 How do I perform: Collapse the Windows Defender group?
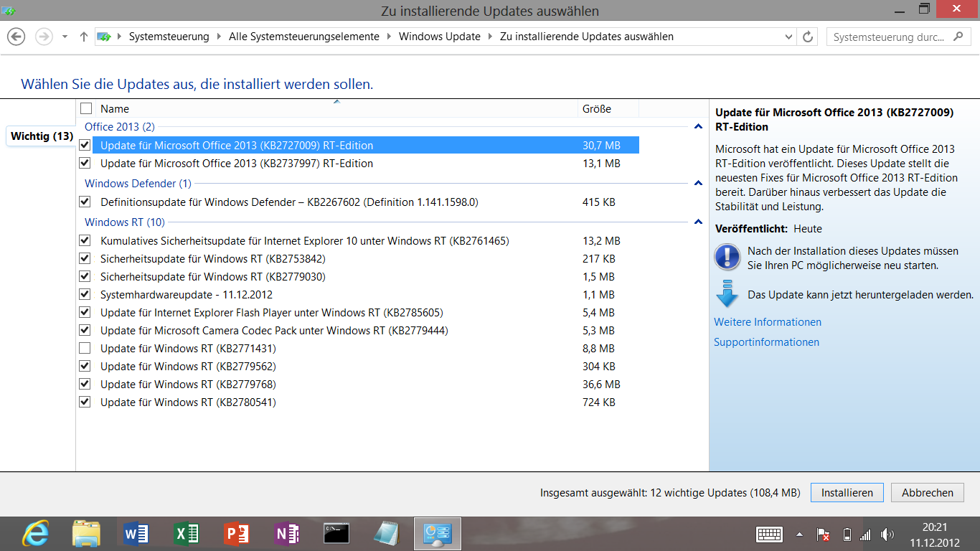(698, 184)
